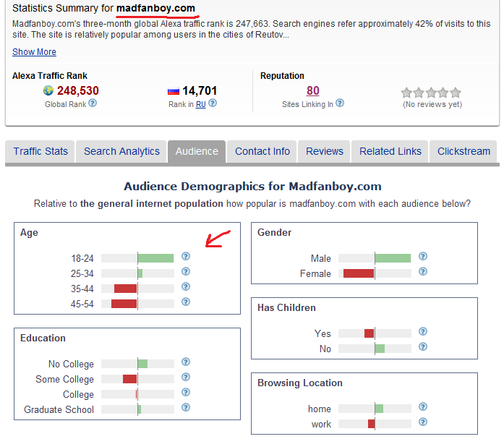504x439 pixels.
Task: Click the green 18-24 age bar
Action: tap(155, 257)
